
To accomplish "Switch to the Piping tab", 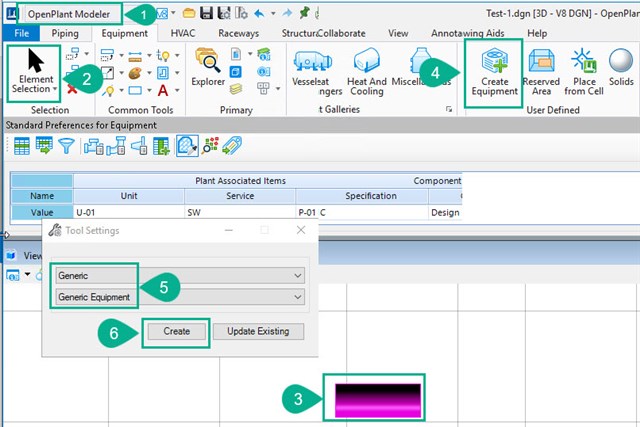I will [65, 33].
